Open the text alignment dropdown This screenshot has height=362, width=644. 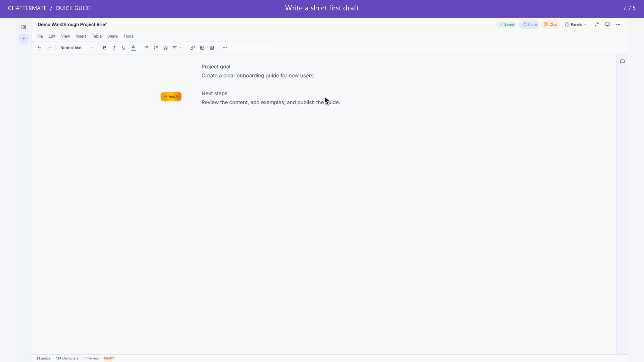177,48
